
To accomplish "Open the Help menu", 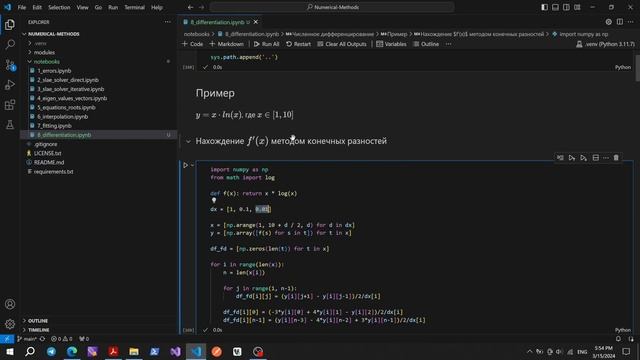I will (x=157, y=7).
